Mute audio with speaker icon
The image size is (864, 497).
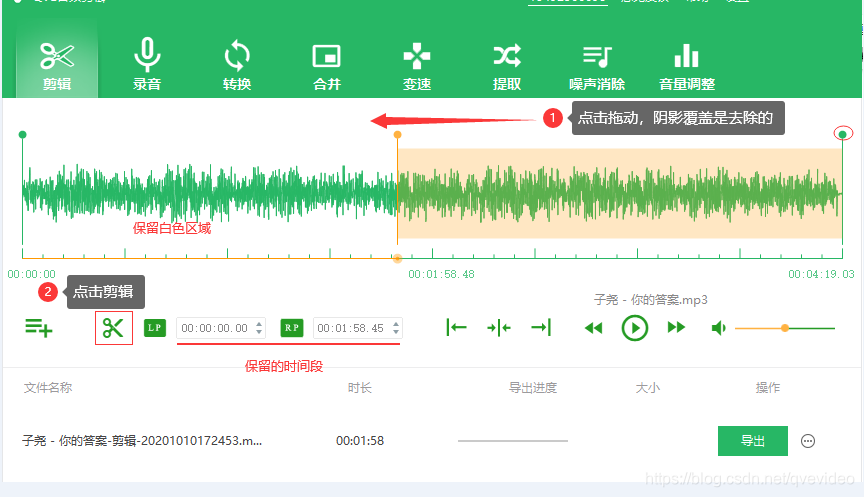tap(718, 328)
